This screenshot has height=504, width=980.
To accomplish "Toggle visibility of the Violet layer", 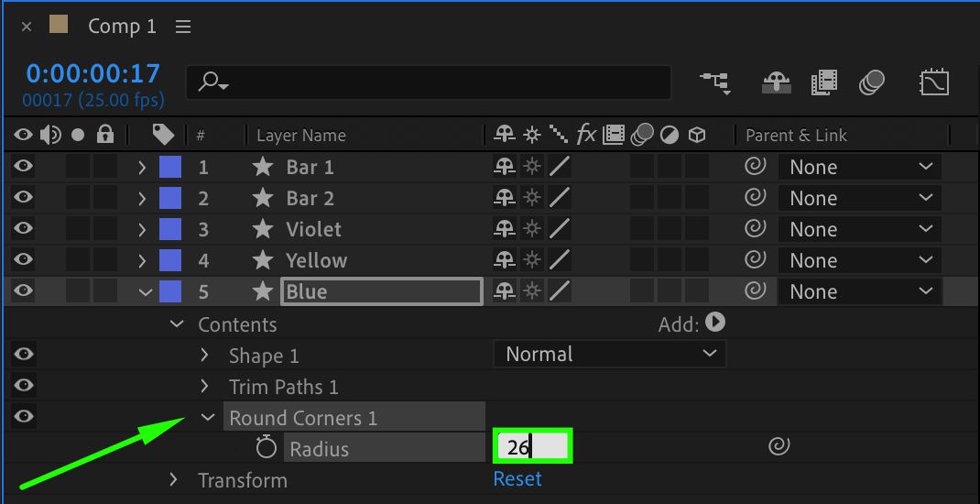I will (23, 229).
